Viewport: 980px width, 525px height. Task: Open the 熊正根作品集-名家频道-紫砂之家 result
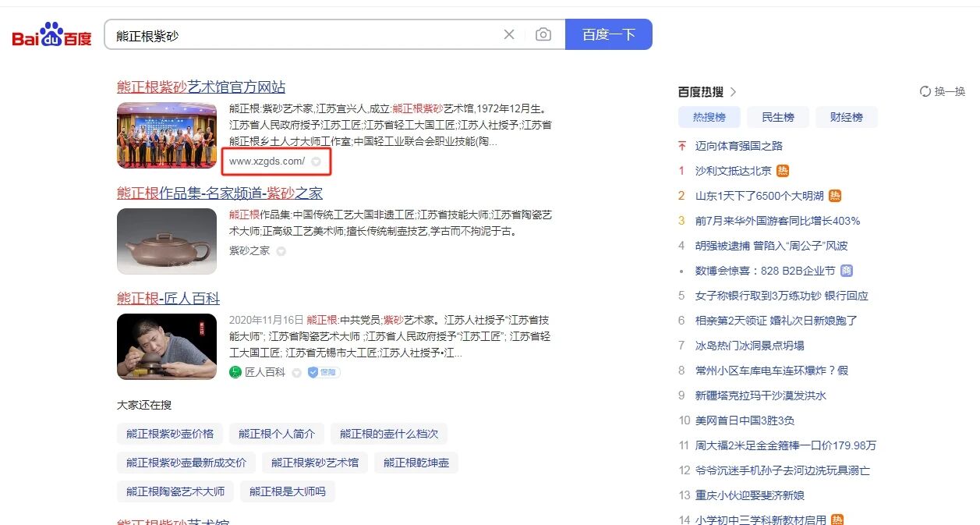click(220, 193)
